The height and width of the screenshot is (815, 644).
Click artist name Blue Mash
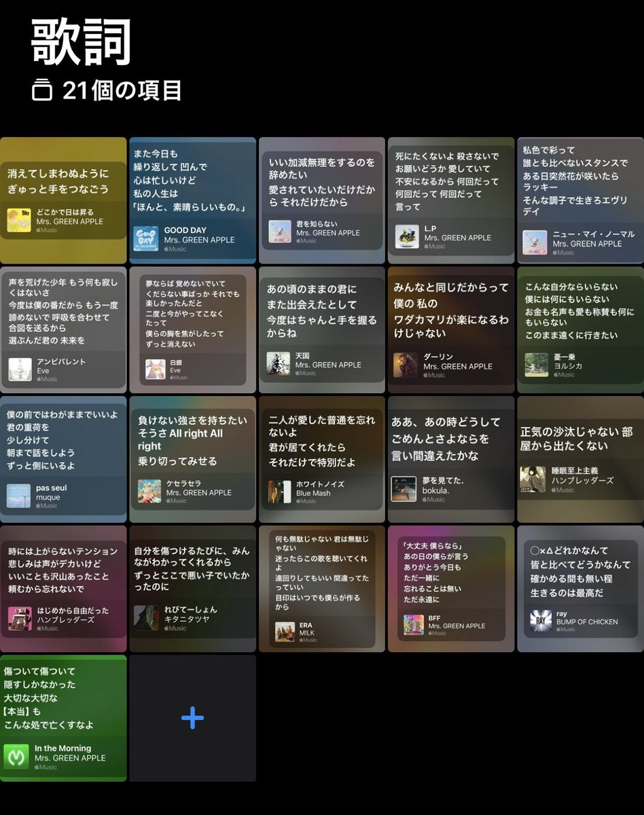pyautogui.click(x=314, y=493)
